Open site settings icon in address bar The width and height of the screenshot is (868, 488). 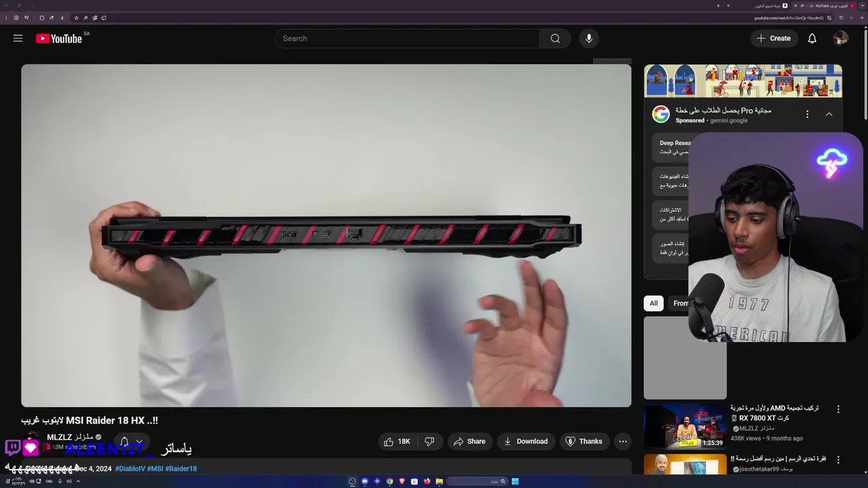(x=829, y=18)
